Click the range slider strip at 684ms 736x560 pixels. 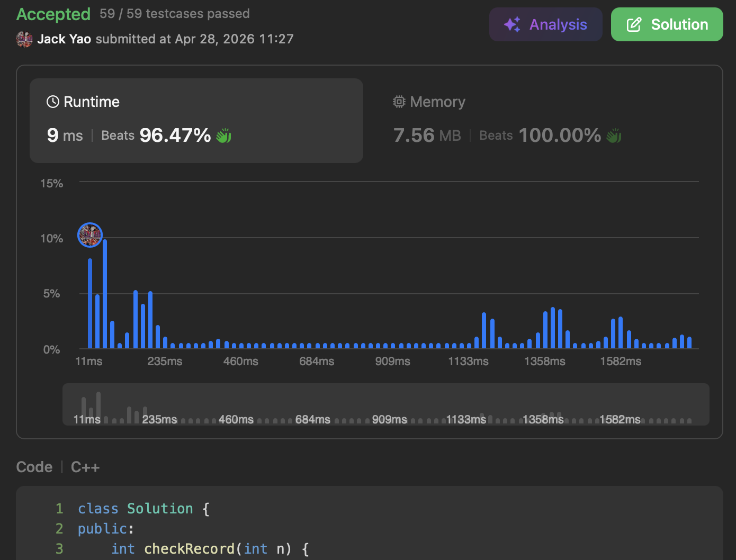313,419
